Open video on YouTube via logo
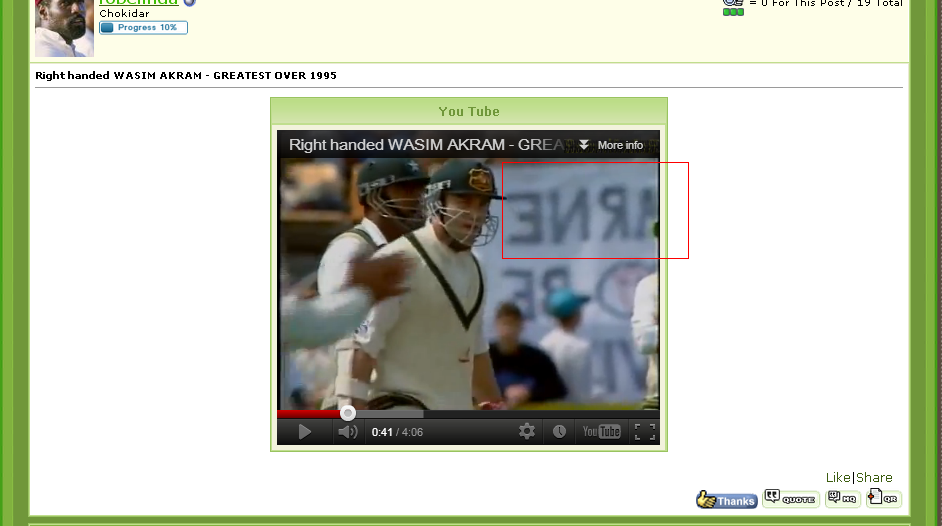The image size is (942, 526). [x=601, y=431]
